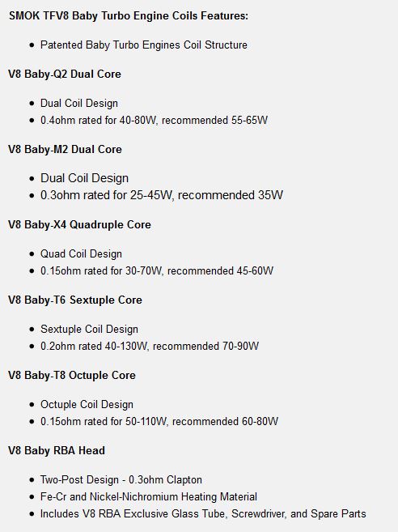This screenshot has width=398, height=532.
Task: Click the V8 Baby-X4 Quadruple Core heading
Action: [79, 225]
